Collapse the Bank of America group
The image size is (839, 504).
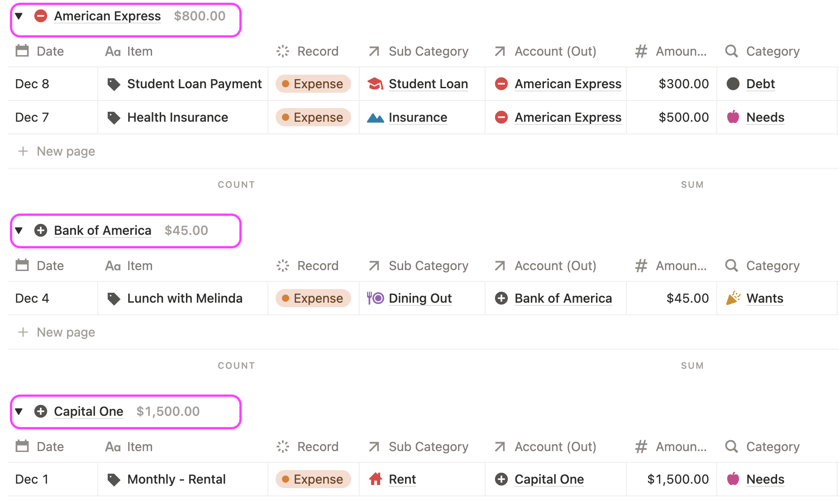click(x=19, y=231)
